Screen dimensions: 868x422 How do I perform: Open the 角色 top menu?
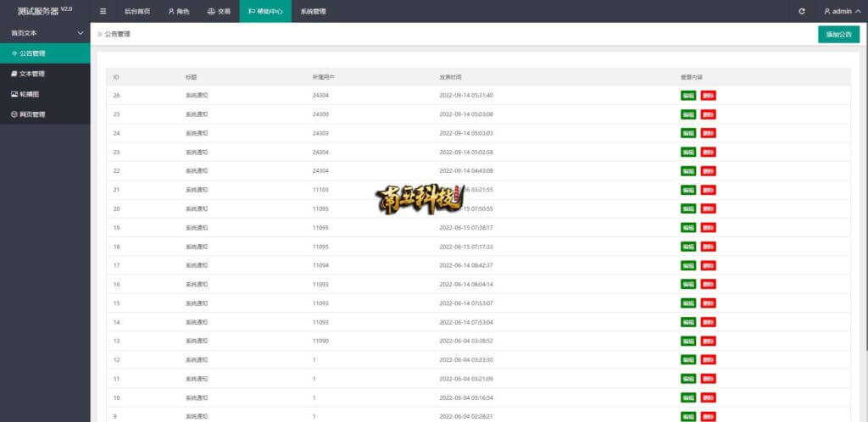pos(178,11)
